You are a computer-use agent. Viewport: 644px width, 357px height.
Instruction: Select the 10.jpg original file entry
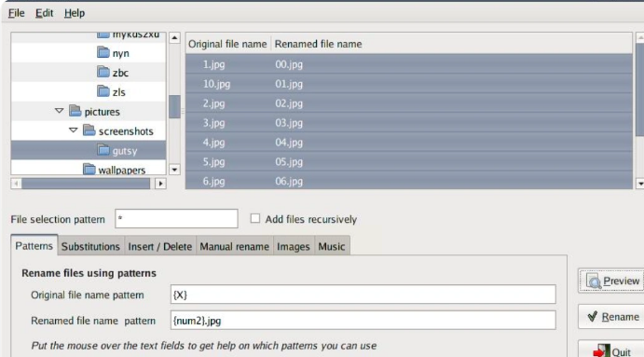tap(216, 84)
